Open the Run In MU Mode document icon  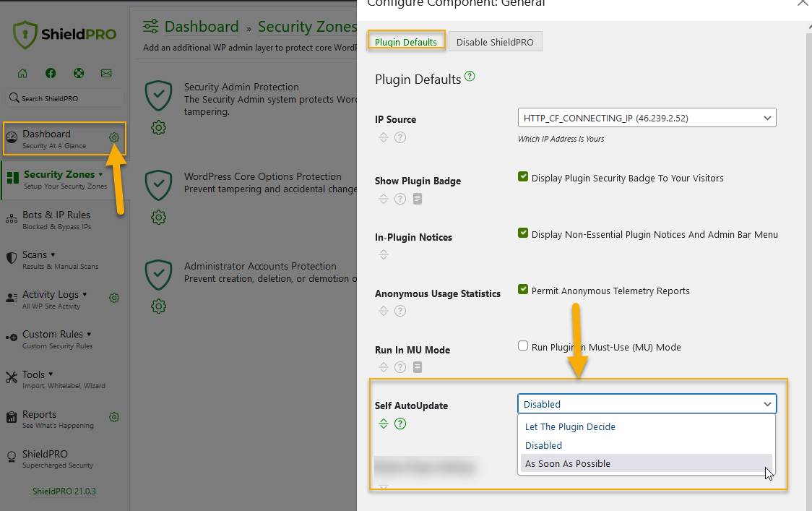[x=418, y=367]
